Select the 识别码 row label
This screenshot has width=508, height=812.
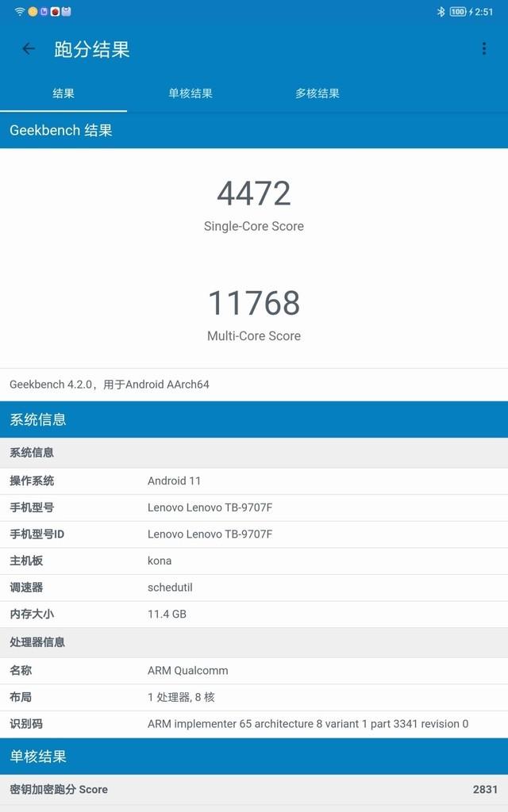coord(26,723)
